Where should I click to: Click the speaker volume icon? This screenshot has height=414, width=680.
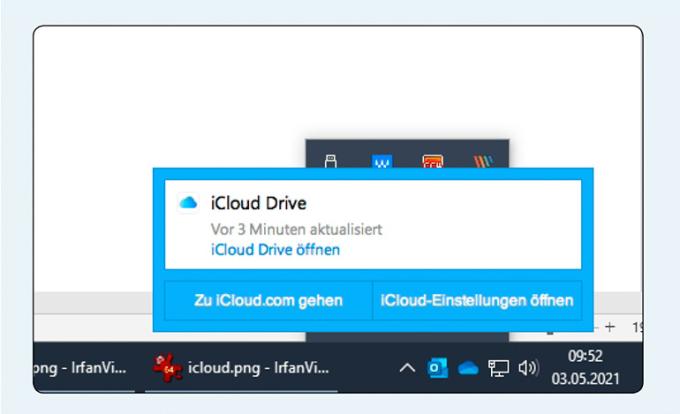528,368
